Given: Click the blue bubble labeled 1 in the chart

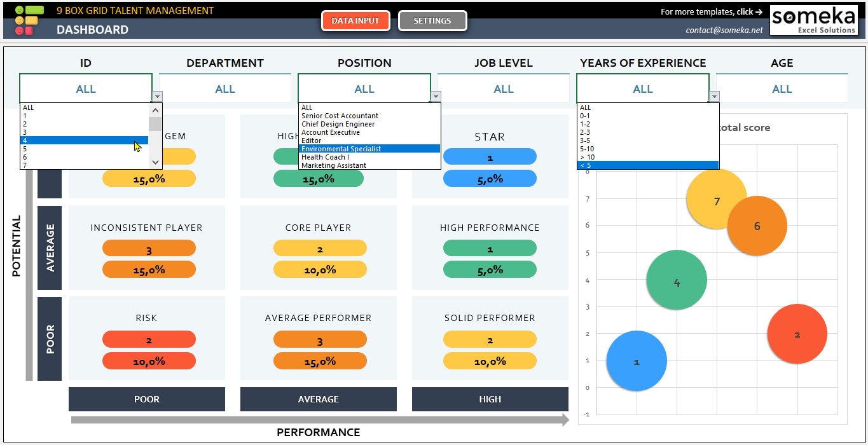Looking at the screenshot, I should (636, 360).
